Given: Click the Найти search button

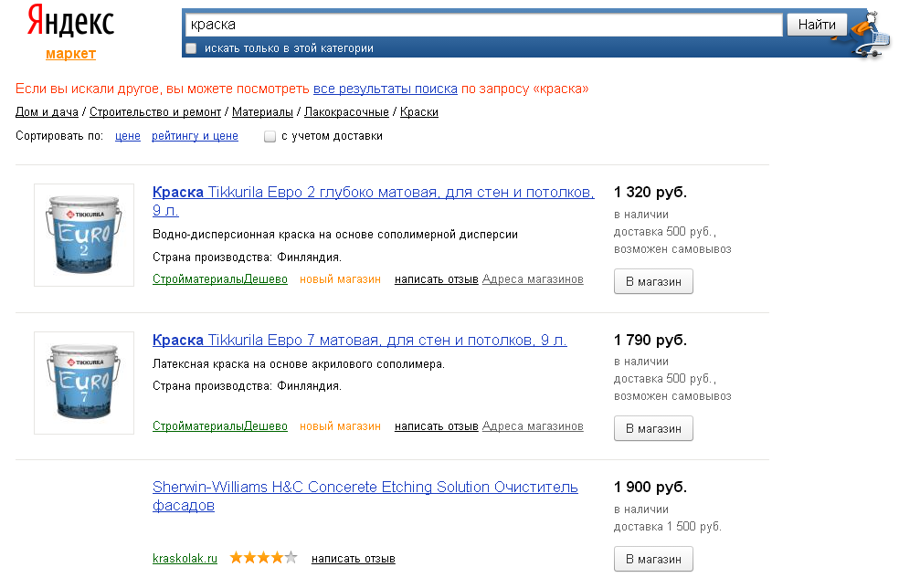Looking at the screenshot, I should 817,25.
